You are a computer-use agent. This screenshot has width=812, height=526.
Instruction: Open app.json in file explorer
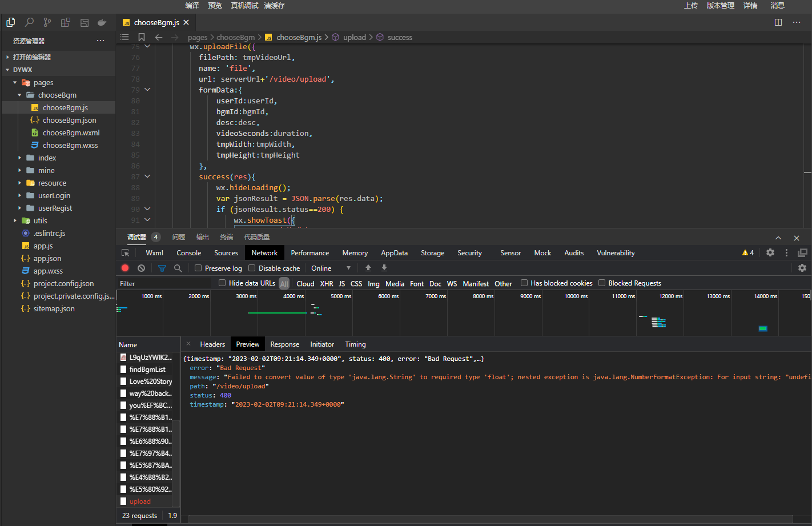47,258
